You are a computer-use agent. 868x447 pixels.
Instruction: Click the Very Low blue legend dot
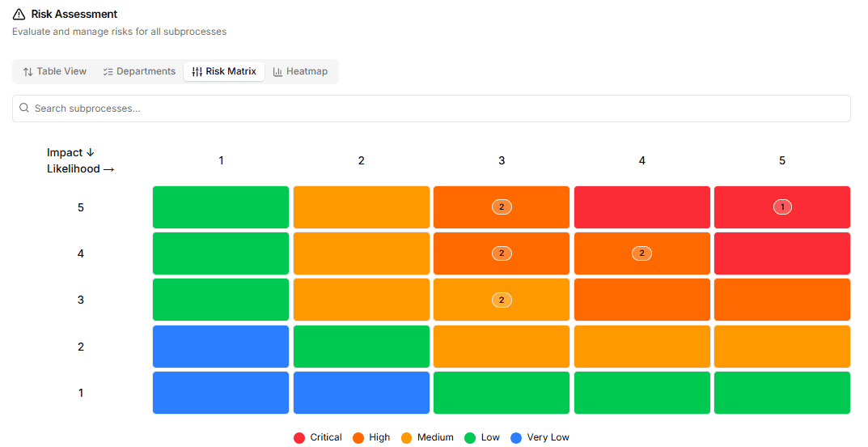tap(516, 438)
